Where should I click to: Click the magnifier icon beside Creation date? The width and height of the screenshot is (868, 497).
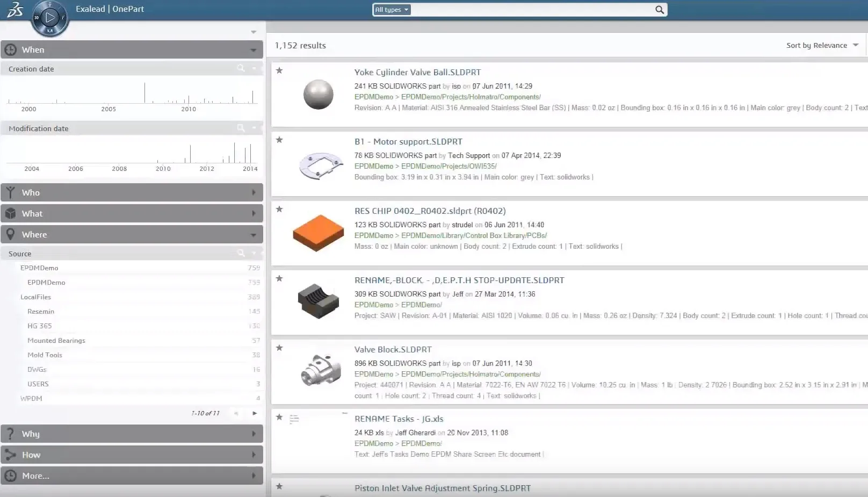pyautogui.click(x=241, y=68)
